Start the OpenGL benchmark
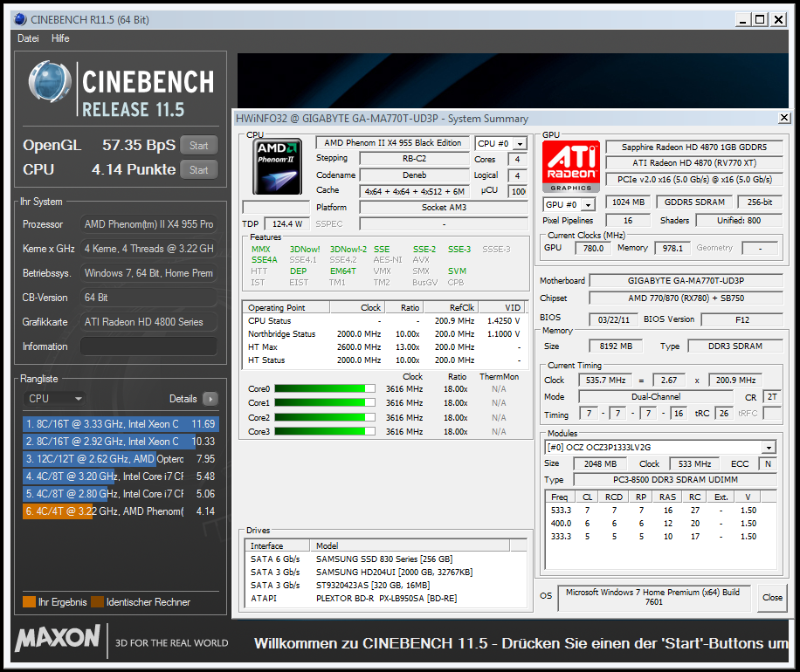This screenshot has width=800, height=672. click(x=198, y=146)
